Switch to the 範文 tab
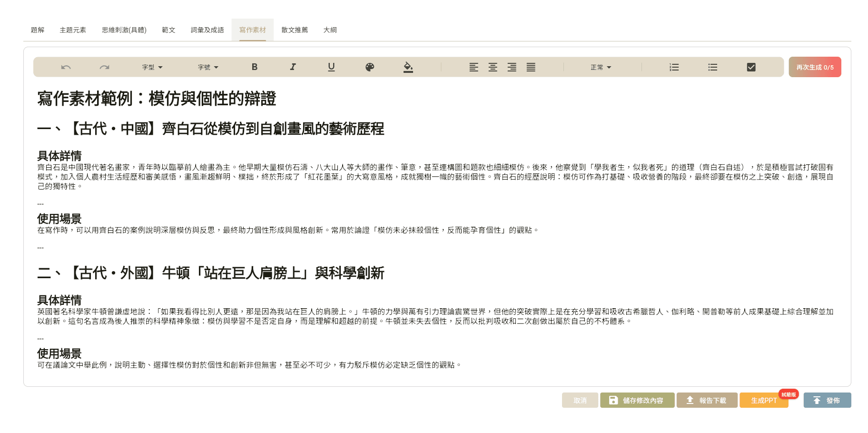The width and height of the screenshot is (868, 433). (168, 30)
